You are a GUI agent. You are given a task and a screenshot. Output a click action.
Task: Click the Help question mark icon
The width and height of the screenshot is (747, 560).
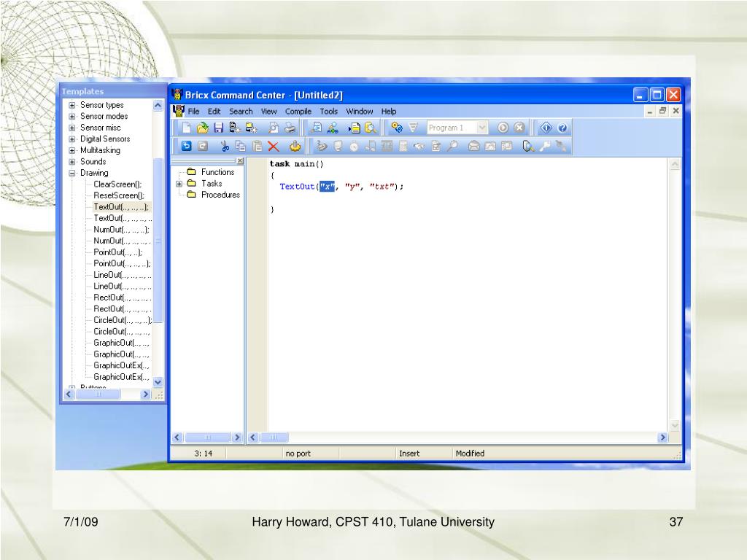[x=562, y=128]
